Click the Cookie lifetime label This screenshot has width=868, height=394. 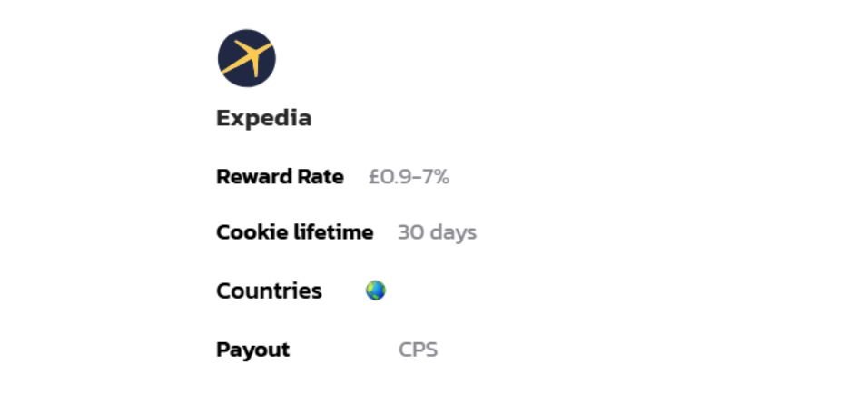tap(294, 232)
